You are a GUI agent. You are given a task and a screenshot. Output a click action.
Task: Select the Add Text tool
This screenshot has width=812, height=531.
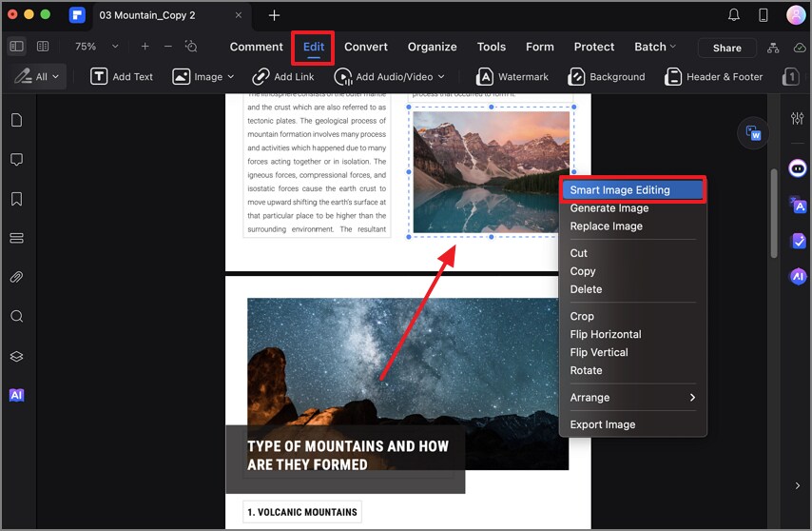coord(122,77)
